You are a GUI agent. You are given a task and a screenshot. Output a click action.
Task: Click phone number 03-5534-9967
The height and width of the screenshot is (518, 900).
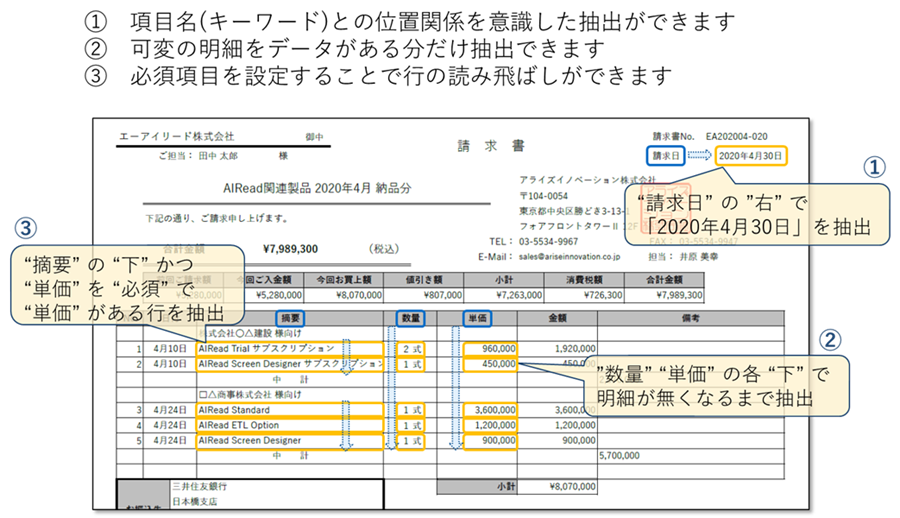click(x=548, y=242)
